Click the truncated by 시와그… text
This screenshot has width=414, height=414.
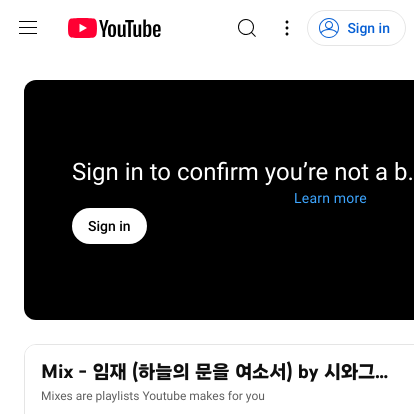click(343, 372)
